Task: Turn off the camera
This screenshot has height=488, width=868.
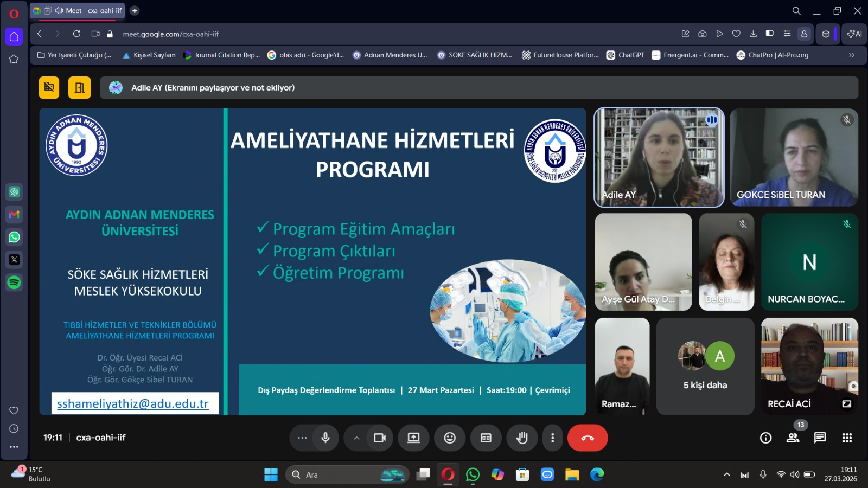Action: (x=380, y=438)
